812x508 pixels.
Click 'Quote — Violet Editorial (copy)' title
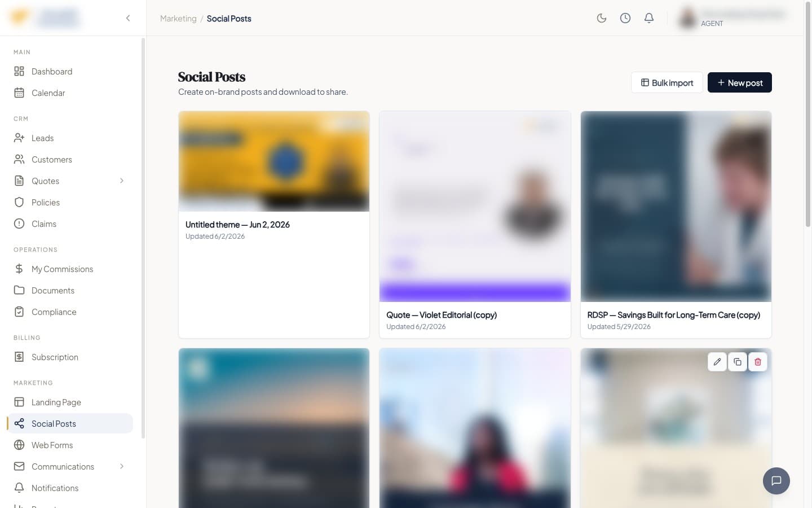point(442,315)
